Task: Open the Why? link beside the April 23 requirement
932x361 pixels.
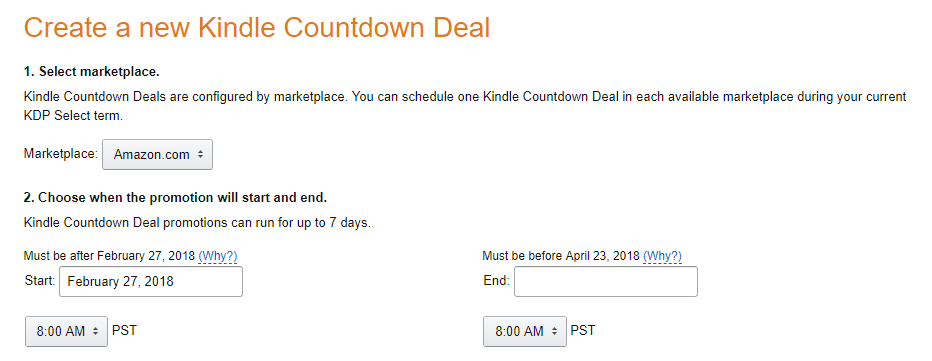Action: (x=662, y=256)
